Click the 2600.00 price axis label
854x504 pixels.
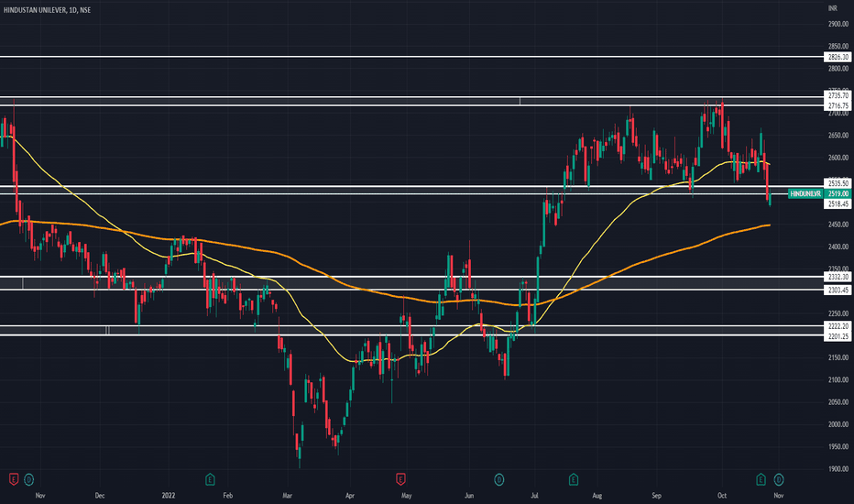838,158
